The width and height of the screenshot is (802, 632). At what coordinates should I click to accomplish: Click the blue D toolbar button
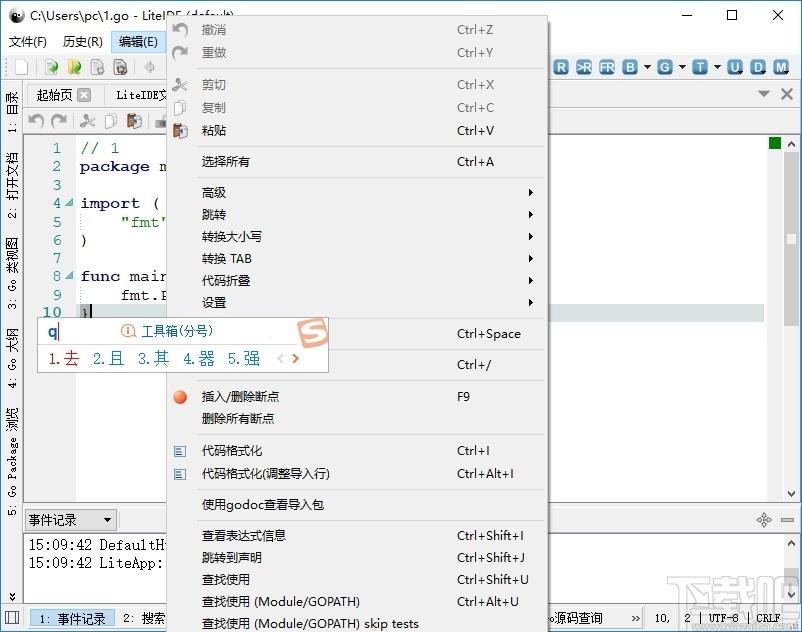(758, 67)
